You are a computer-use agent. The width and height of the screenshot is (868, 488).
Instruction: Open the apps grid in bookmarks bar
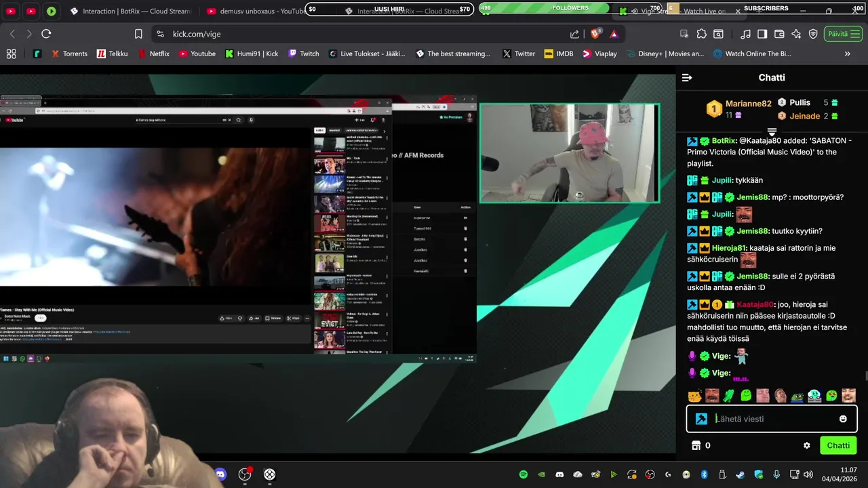click(11, 54)
